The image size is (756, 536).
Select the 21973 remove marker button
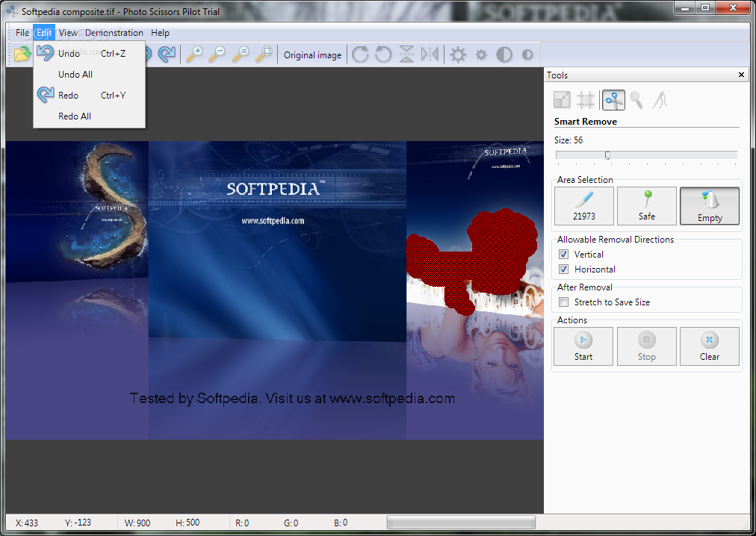[x=584, y=206]
